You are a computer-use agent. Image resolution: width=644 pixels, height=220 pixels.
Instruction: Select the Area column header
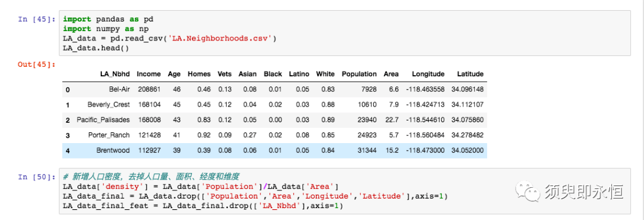(x=391, y=75)
